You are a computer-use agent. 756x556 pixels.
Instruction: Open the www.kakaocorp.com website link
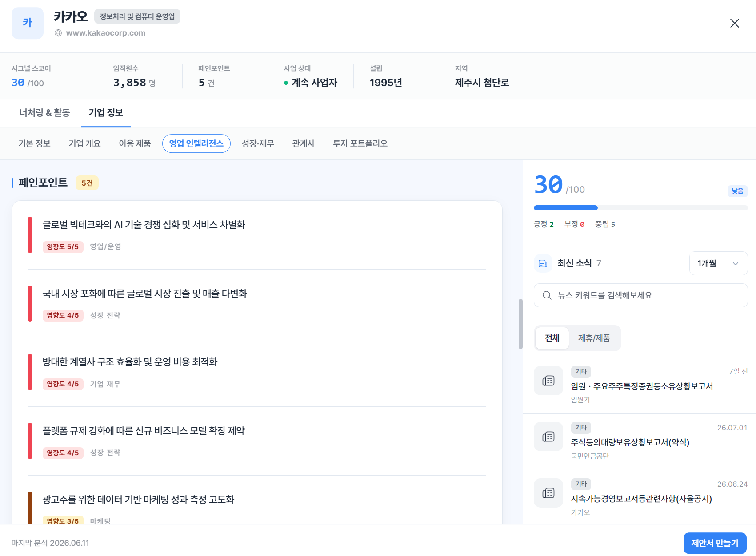click(x=106, y=33)
